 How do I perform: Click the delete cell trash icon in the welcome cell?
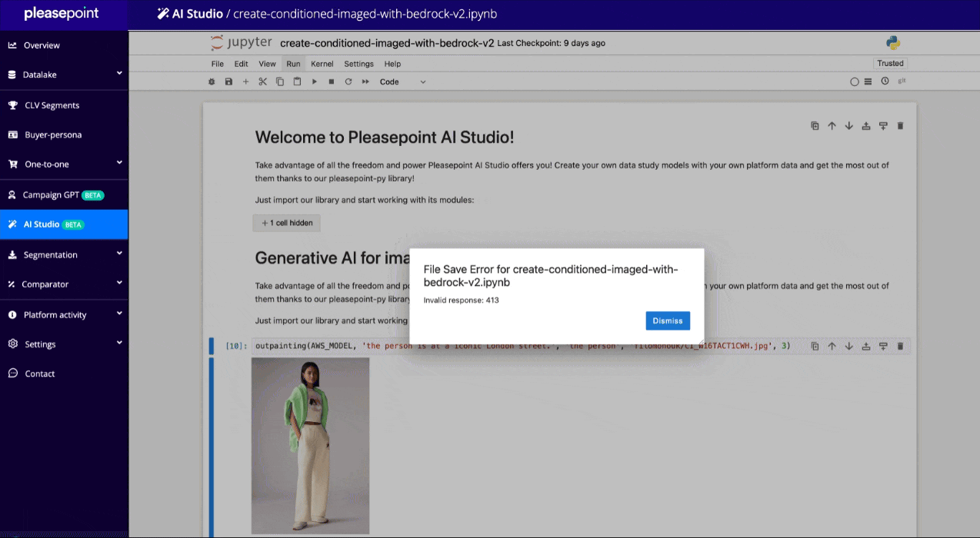tap(900, 126)
